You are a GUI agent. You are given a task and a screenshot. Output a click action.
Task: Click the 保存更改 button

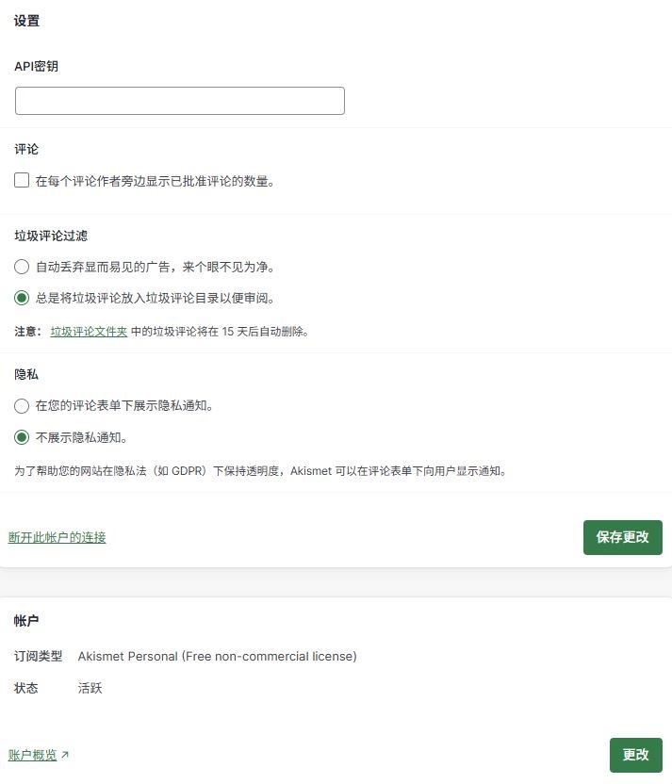(x=622, y=537)
